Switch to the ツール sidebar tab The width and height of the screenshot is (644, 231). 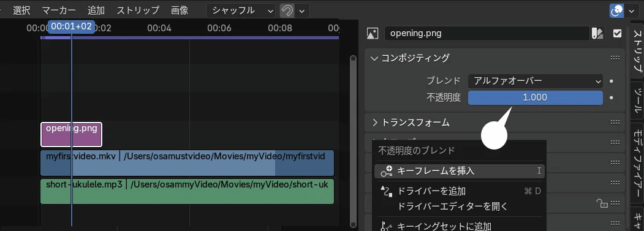click(637, 100)
